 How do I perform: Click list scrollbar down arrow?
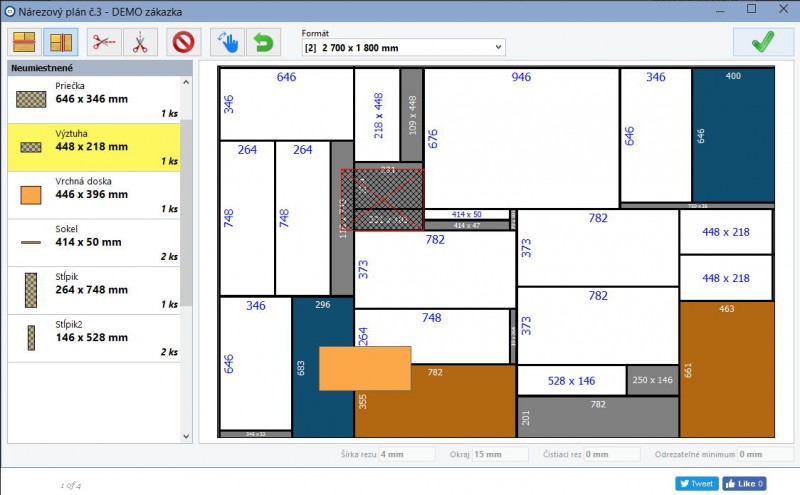[x=186, y=436]
